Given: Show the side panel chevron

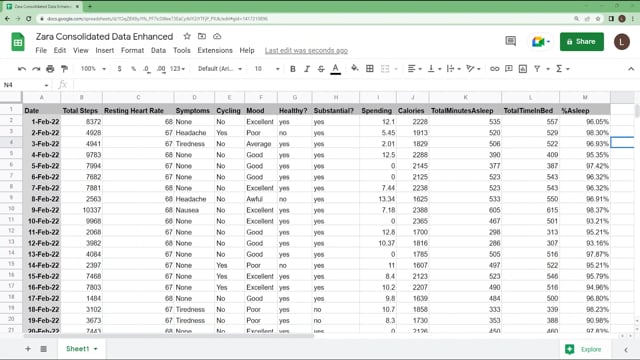Looking at the screenshot, I should [x=626, y=350].
